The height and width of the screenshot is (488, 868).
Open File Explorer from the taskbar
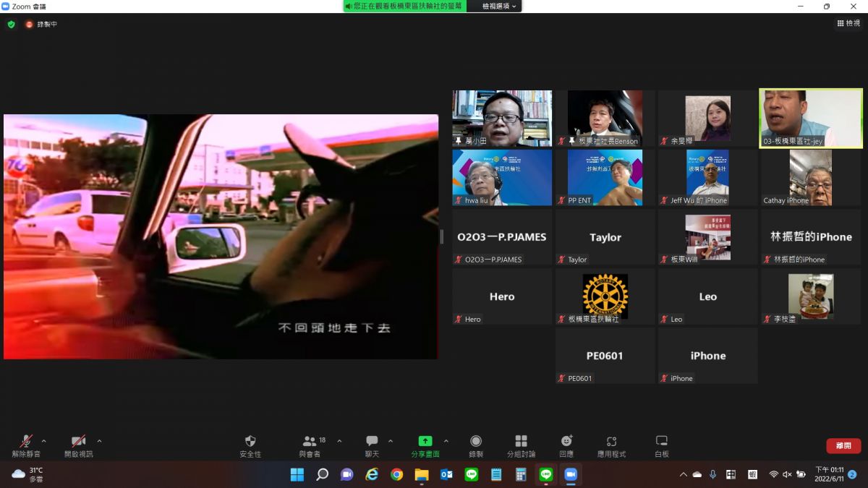422,474
